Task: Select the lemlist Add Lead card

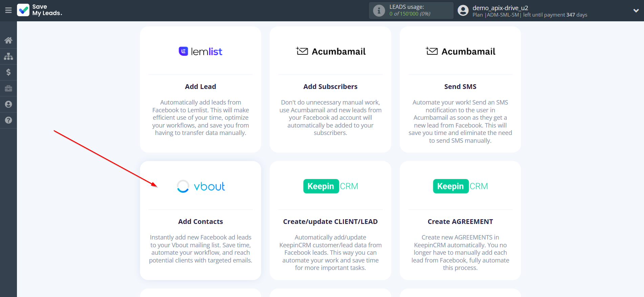Action: pos(200,89)
